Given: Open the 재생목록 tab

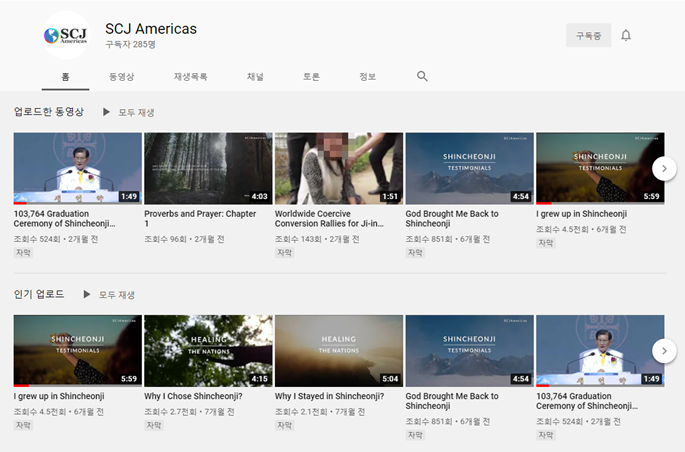Looking at the screenshot, I should tap(190, 77).
